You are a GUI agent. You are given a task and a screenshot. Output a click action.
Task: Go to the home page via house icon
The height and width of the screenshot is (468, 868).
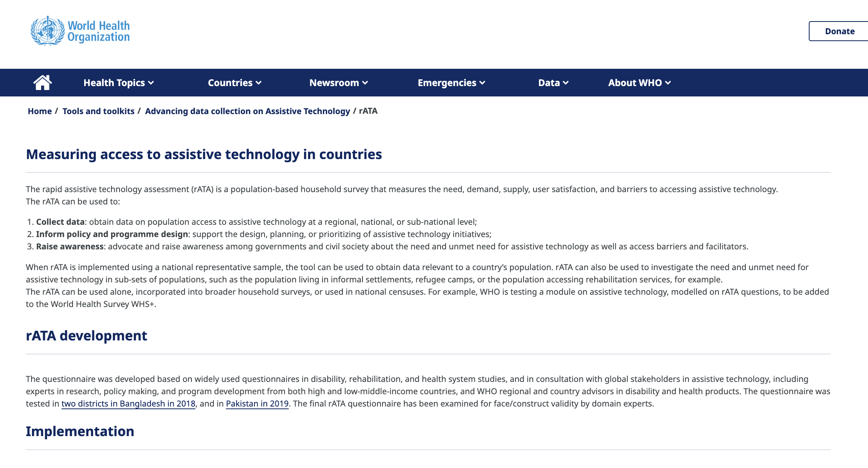tap(43, 83)
